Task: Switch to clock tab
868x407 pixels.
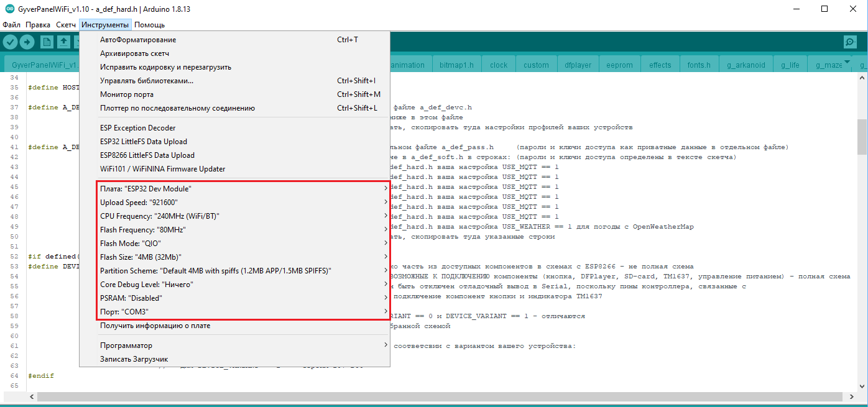Action: [x=499, y=65]
